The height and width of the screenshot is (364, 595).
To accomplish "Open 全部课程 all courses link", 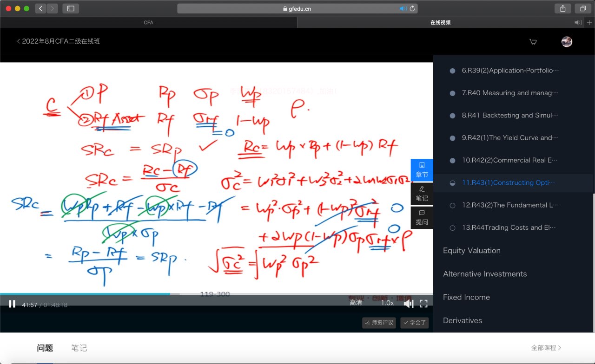I will tap(546, 348).
